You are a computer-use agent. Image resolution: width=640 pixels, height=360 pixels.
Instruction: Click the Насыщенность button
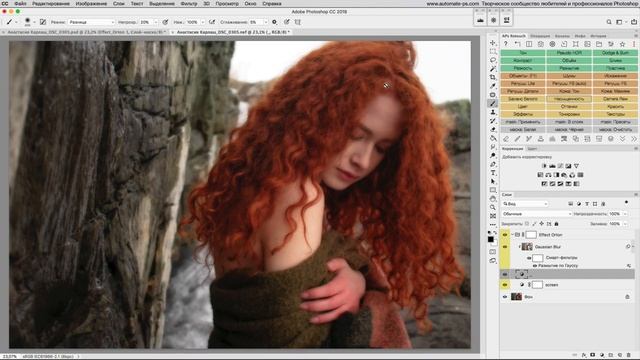pos(569,99)
